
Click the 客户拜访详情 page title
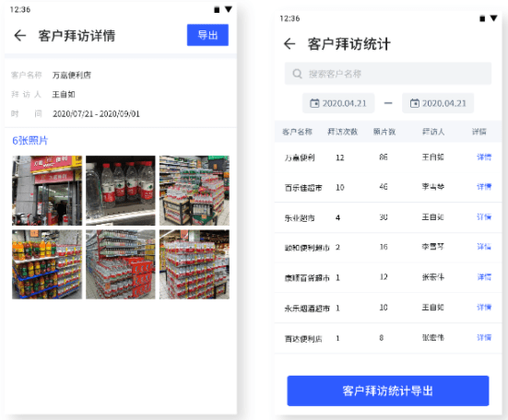coord(77,36)
